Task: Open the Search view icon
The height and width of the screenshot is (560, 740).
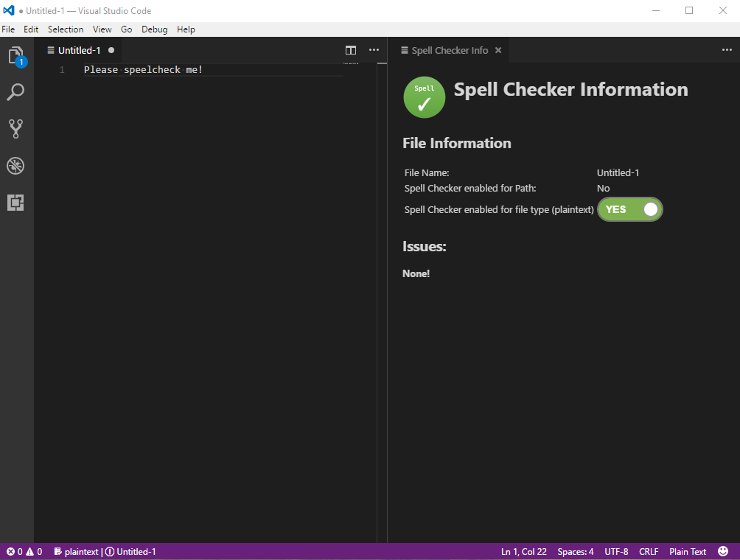Action: coord(15,92)
